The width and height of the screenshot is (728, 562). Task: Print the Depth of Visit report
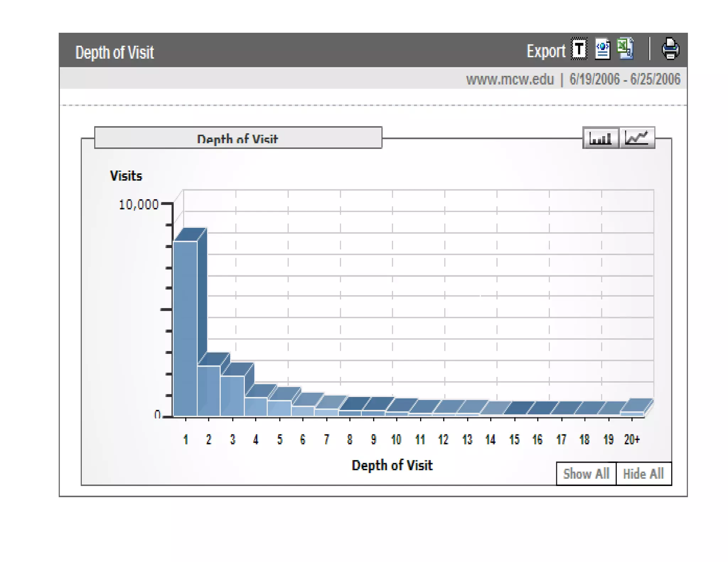[x=670, y=49]
